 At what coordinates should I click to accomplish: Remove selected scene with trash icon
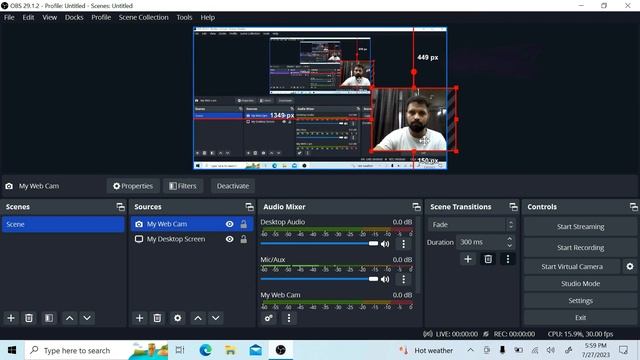tap(29, 318)
